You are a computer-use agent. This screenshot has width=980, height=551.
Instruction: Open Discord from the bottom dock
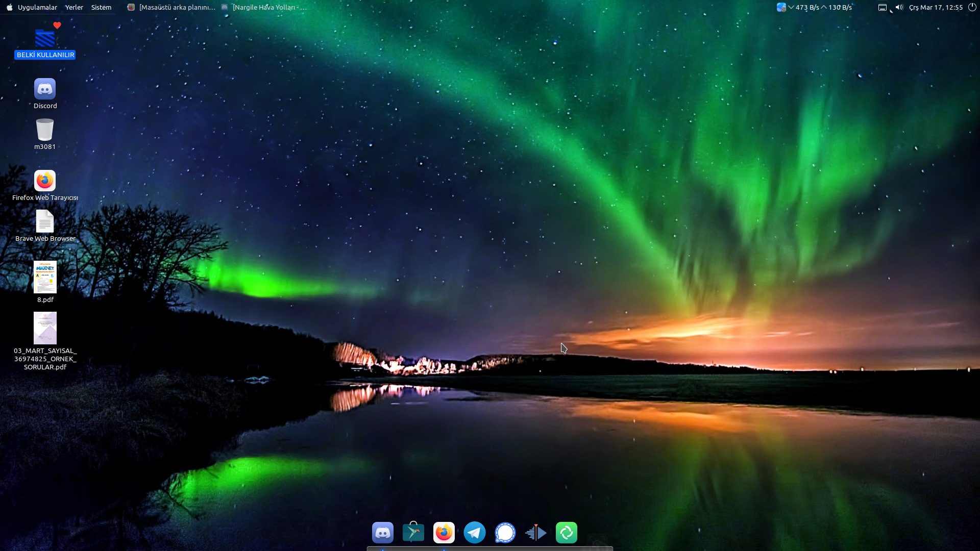(x=383, y=533)
